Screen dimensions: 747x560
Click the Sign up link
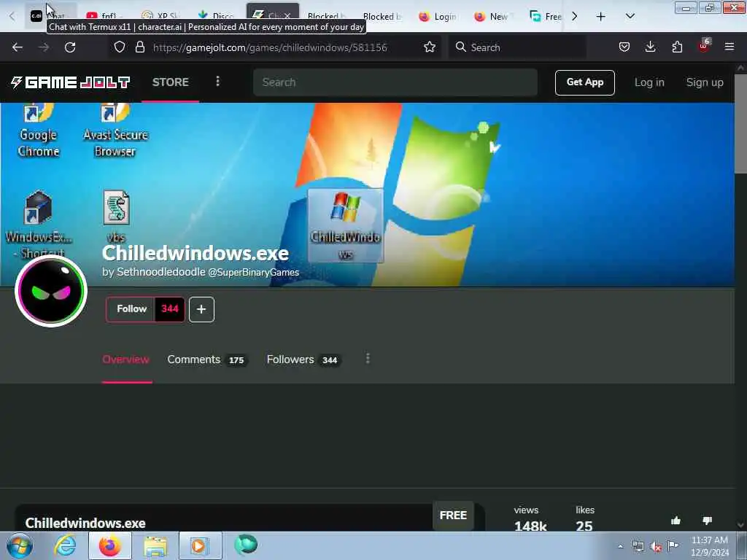pos(705,82)
